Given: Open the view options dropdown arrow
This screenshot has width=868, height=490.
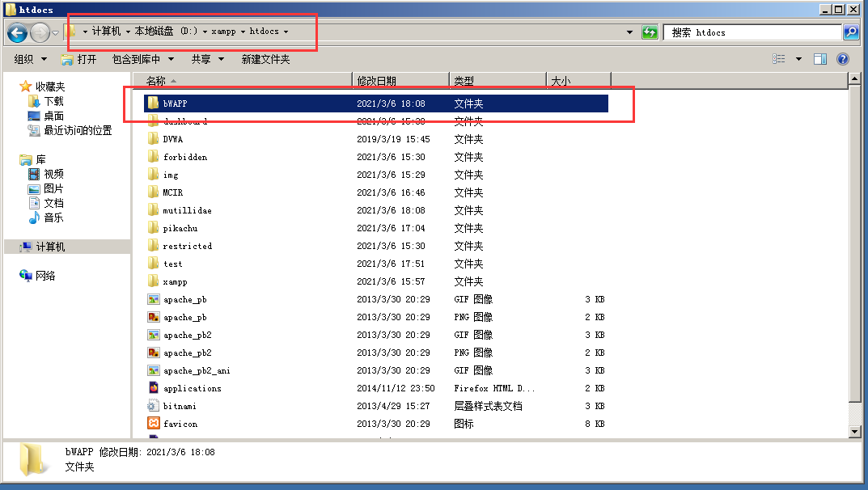Looking at the screenshot, I should tap(798, 59).
